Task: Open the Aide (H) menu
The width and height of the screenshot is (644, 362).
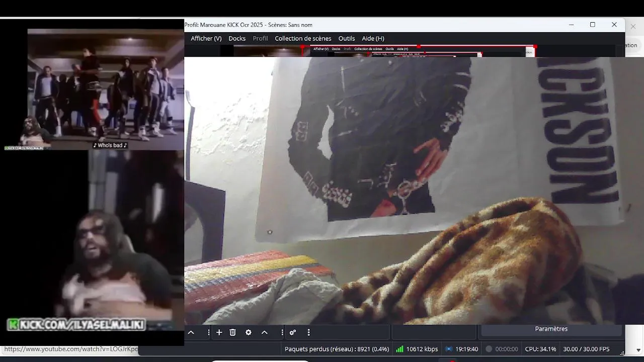Action: point(373,38)
